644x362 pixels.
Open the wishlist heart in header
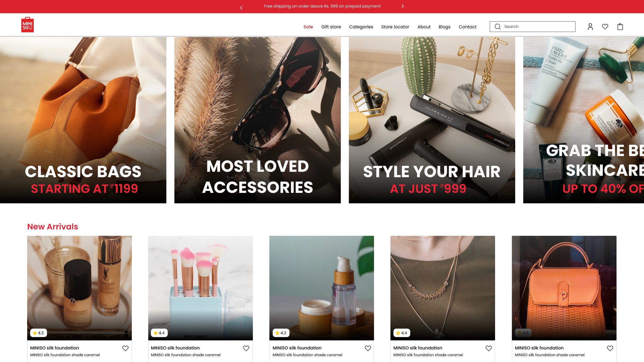(605, 27)
